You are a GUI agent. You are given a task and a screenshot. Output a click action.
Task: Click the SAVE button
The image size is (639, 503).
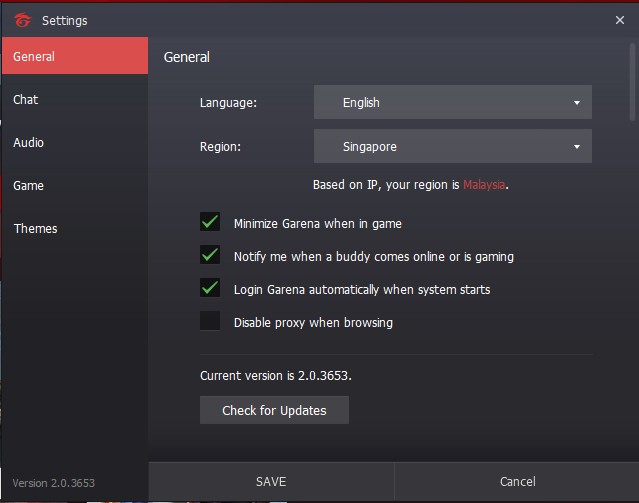[x=271, y=482]
